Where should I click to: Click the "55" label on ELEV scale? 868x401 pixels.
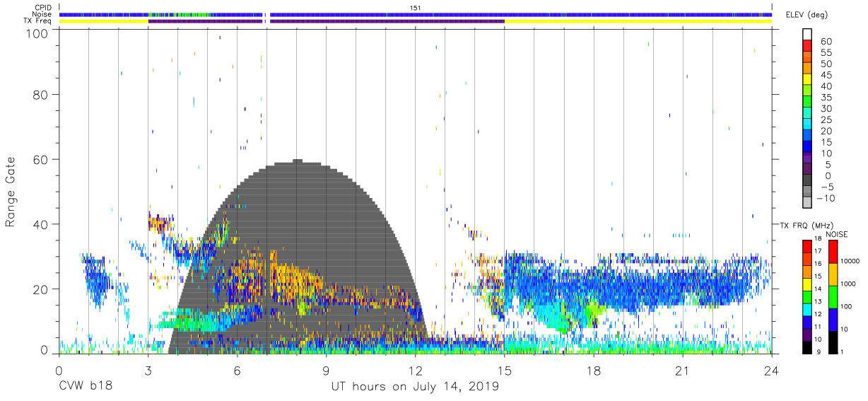click(826, 52)
